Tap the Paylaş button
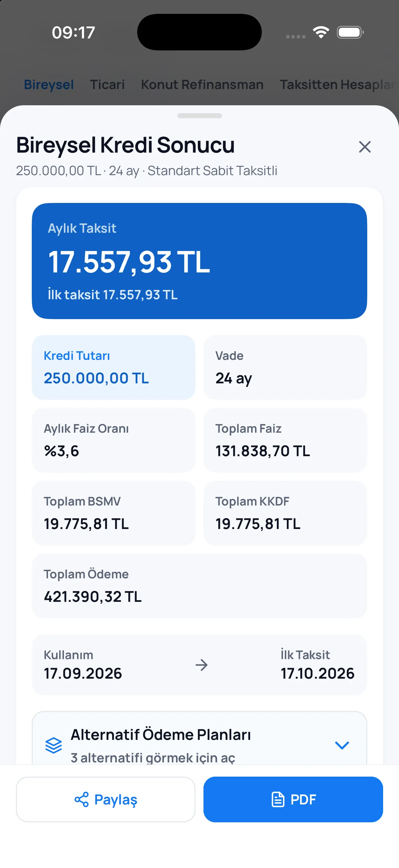Viewport: 399px width, 868px height. coord(106,799)
